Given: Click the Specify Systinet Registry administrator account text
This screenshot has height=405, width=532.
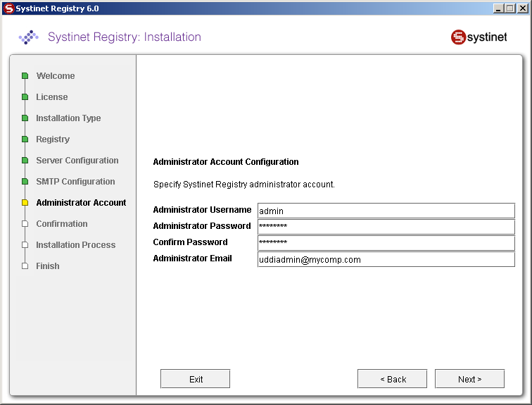Looking at the screenshot, I should (x=244, y=185).
